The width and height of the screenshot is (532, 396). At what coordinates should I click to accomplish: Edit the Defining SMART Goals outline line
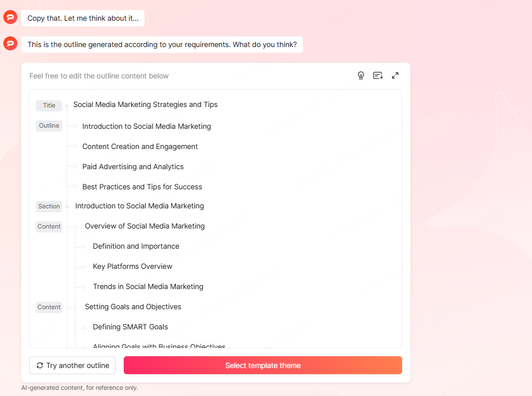click(x=131, y=327)
